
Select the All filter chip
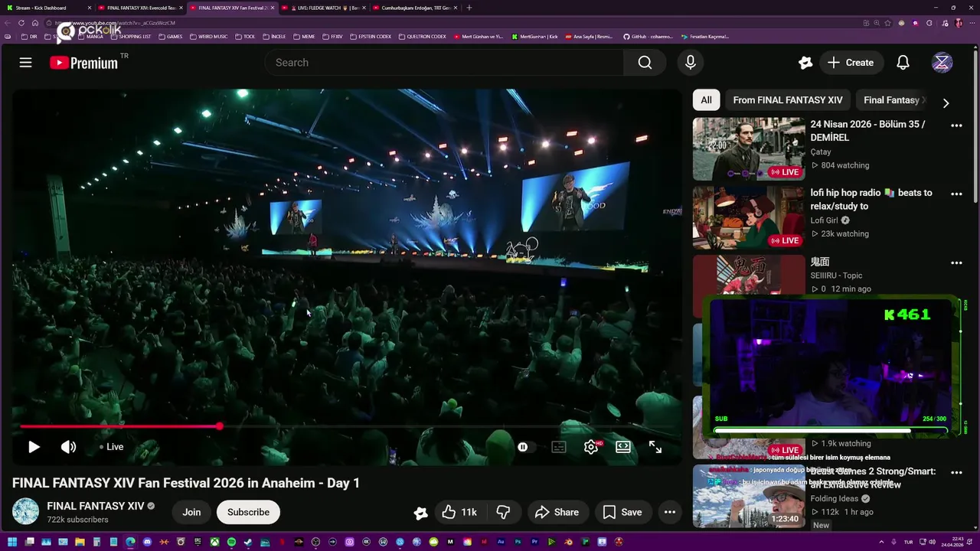point(706,99)
